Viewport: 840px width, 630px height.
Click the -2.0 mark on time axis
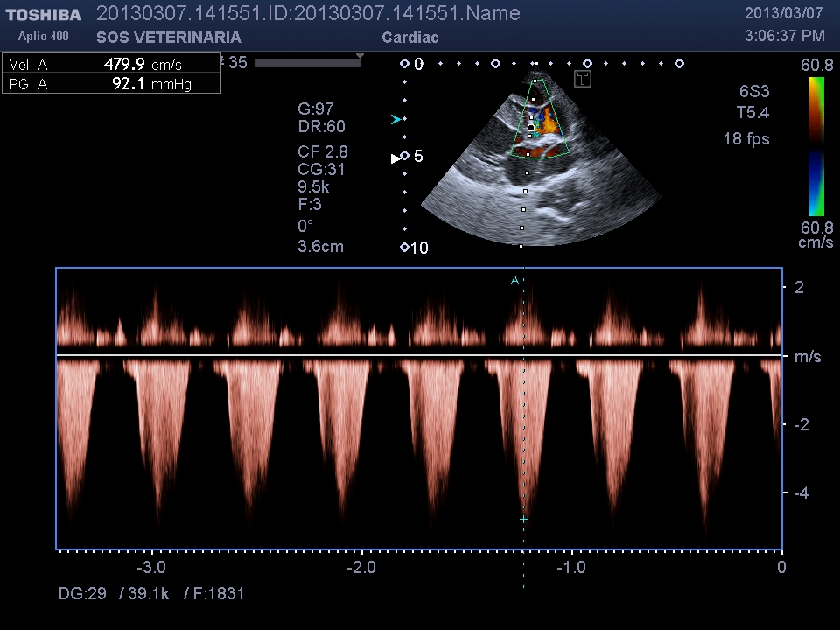click(x=361, y=567)
